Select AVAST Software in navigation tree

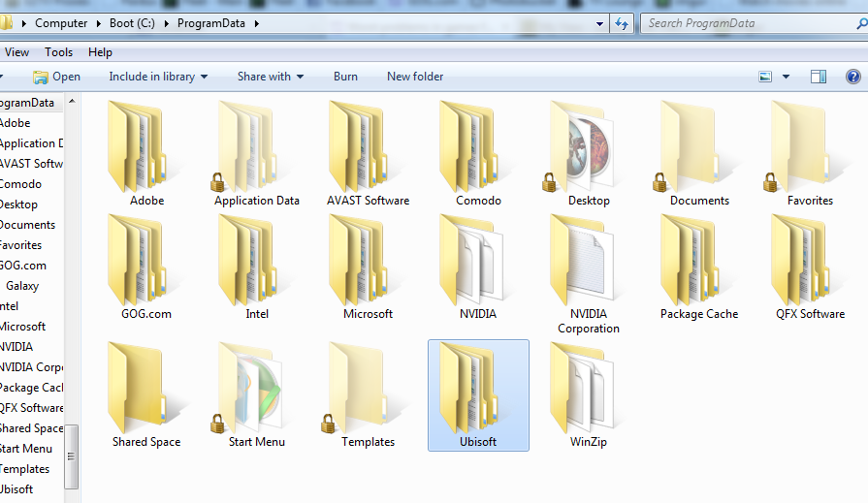pos(31,164)
